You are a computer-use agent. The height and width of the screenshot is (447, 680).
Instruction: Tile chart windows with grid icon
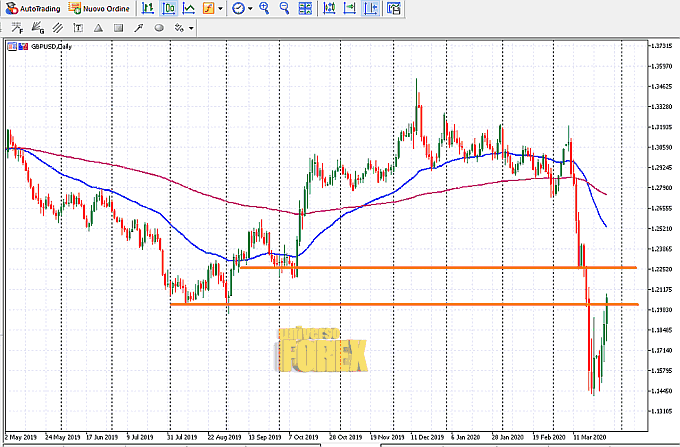pos(305,8)
